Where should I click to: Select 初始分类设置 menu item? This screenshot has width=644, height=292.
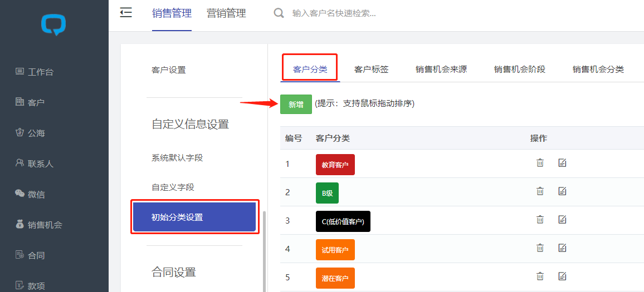[x=194, y=217]
